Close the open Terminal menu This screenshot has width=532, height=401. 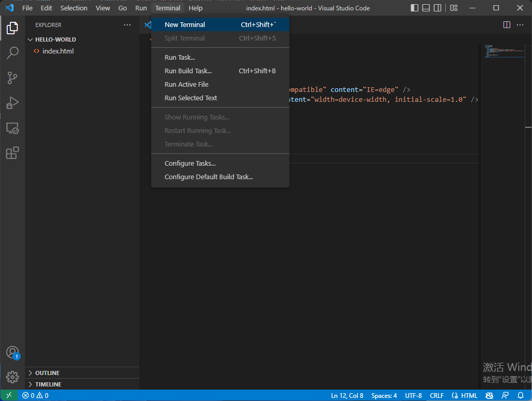[x=168, y=8]
